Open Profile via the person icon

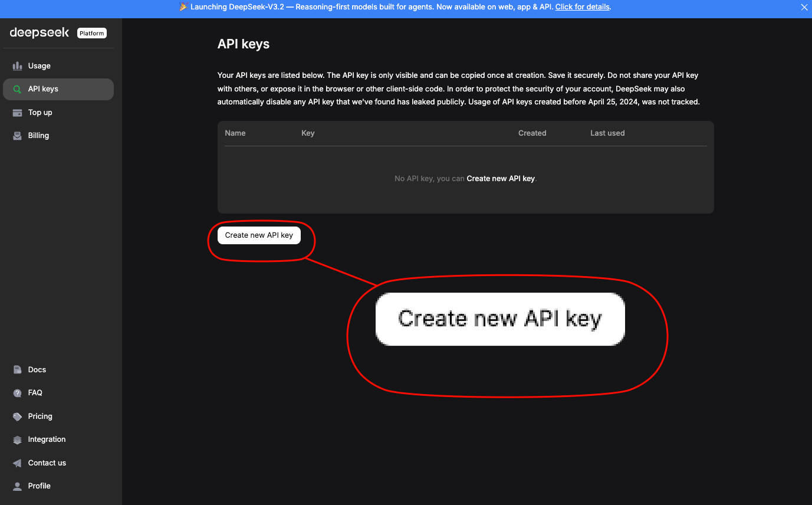point(18,486)
